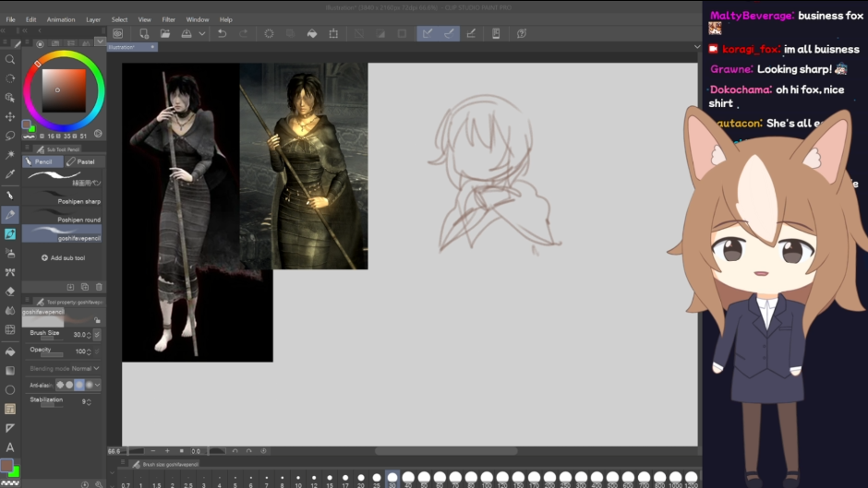
Task: Click the Fill bucket icon in the command bar
Action: [x=311, y=34]
